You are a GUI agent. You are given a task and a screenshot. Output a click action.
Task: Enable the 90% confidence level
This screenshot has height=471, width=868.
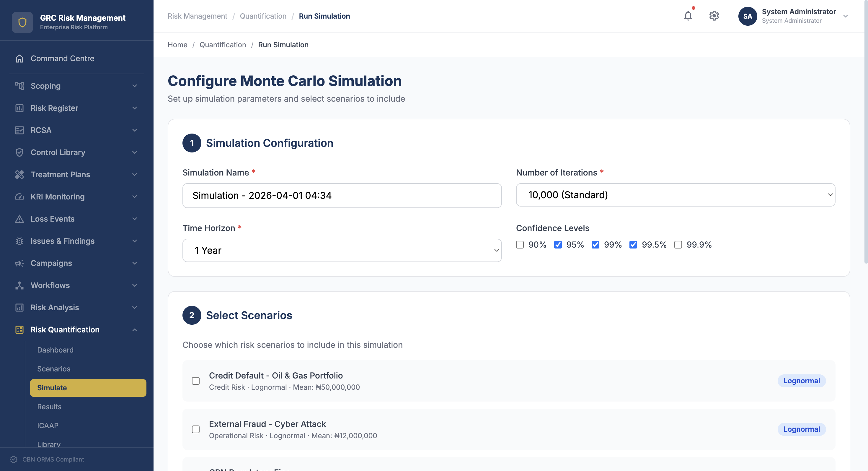coord(520,245)
